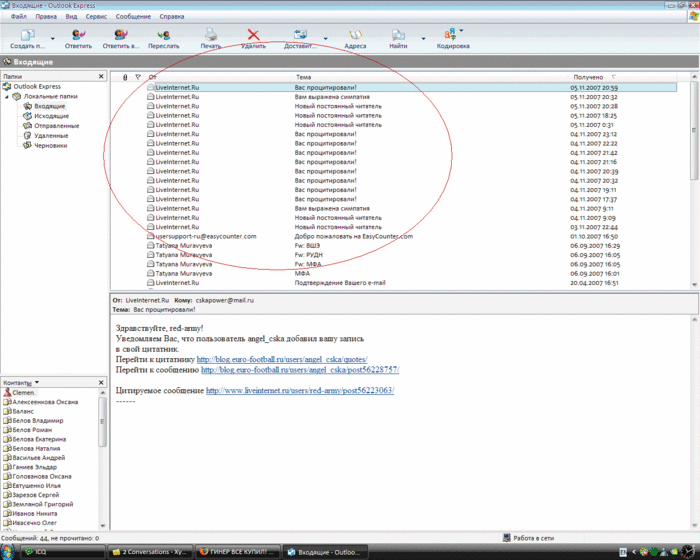Open the Message (Сообщение) menu

[133, 17]
